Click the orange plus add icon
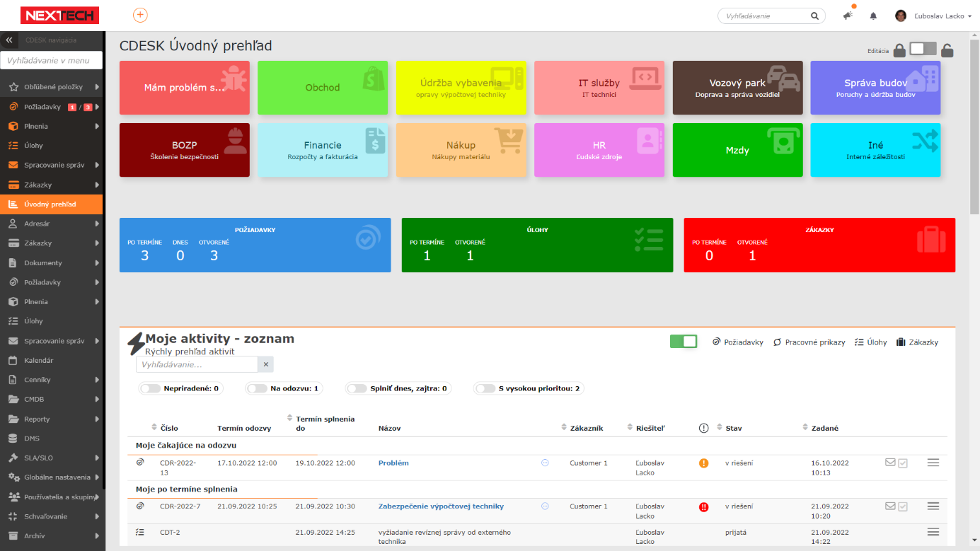Image resolution: width=980 pixels, height=551 pixels. coord(140,15)
